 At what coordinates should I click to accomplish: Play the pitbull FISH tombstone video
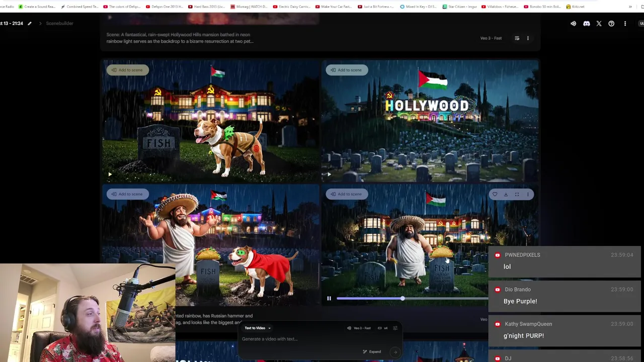click(110, 174)
